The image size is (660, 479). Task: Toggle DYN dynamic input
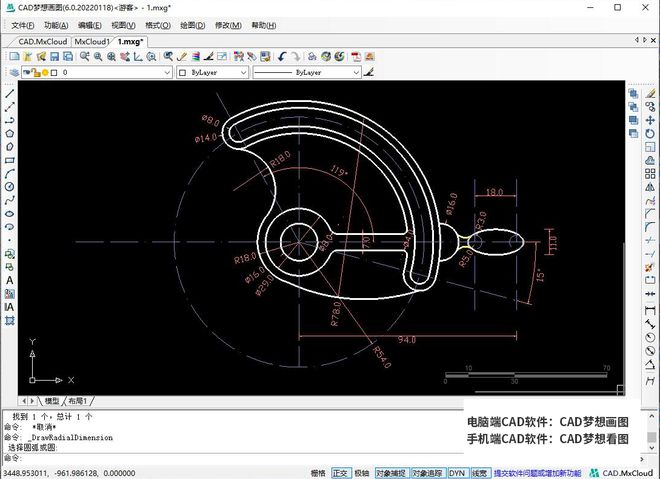pos(457,473)
